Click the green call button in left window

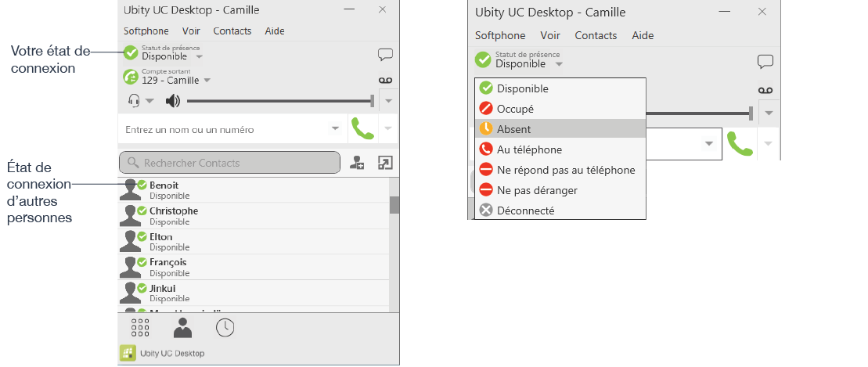point(362,129)
